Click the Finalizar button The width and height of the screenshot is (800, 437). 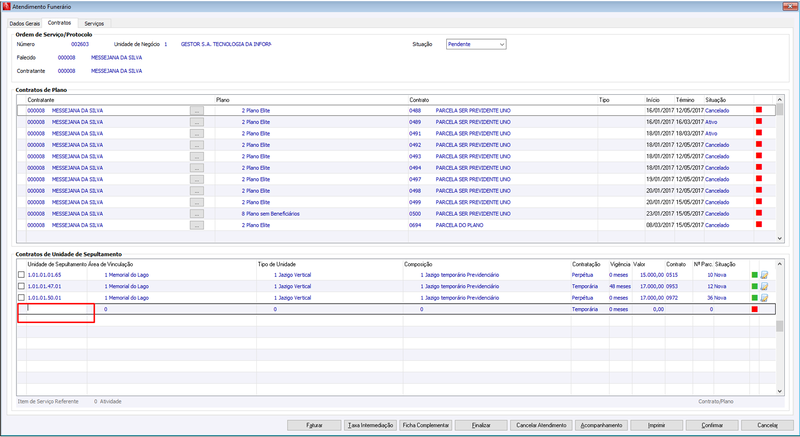[481, 425]
